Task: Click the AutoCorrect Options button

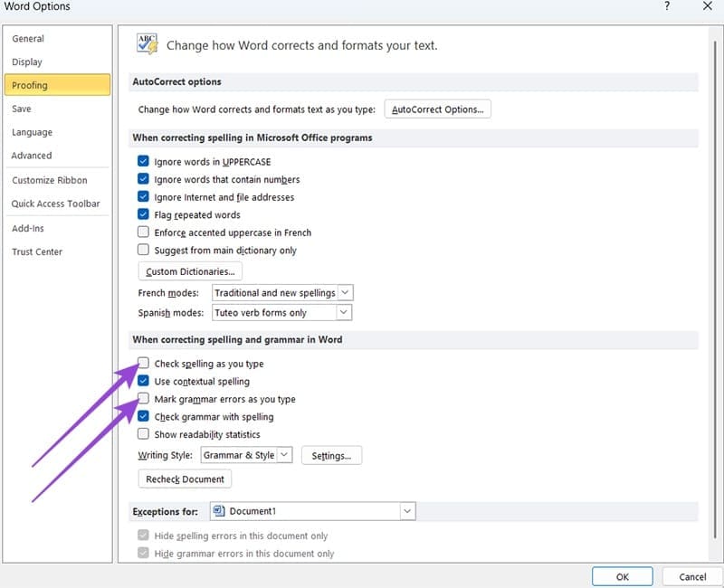Action: tap(437, 109)
